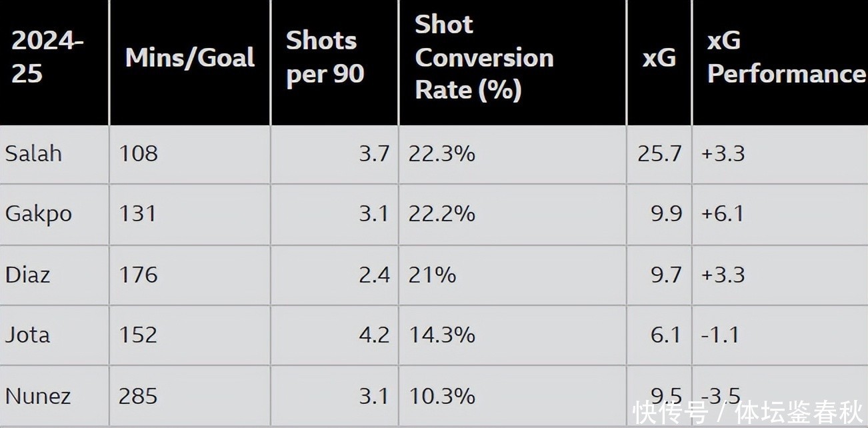Screen dimensions: 868x428
Task: Click the Shots per 90 column header
Action: click(325, 57)
